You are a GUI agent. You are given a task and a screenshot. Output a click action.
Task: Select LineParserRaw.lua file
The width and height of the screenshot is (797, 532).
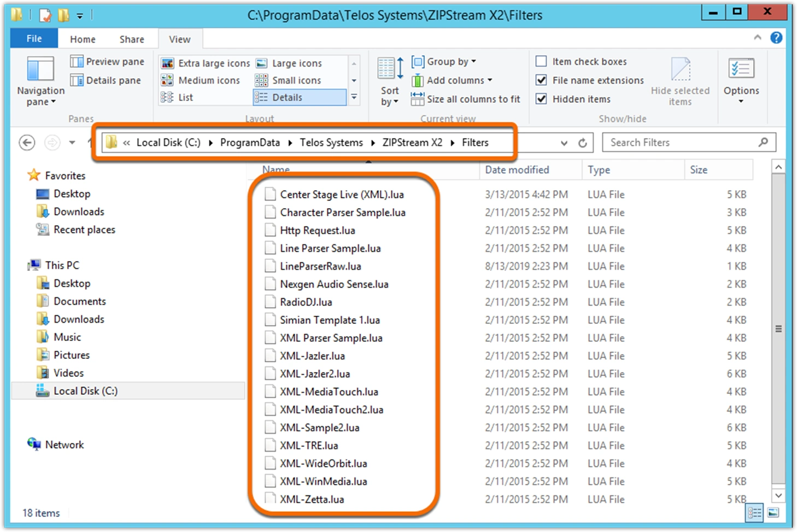click(320, 266)
